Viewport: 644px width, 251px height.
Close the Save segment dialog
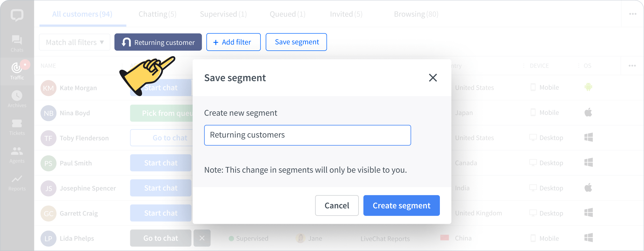point(433,78)
